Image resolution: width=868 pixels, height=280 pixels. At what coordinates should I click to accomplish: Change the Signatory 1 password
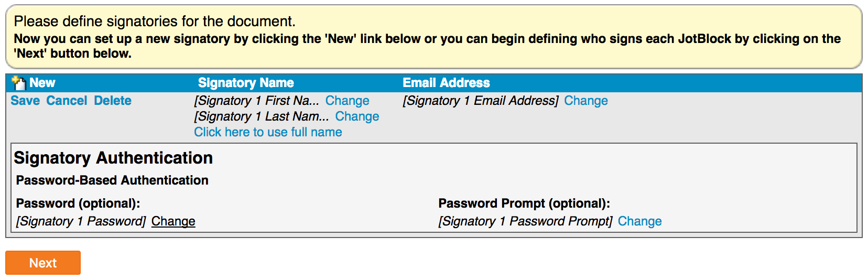point(173,221)
